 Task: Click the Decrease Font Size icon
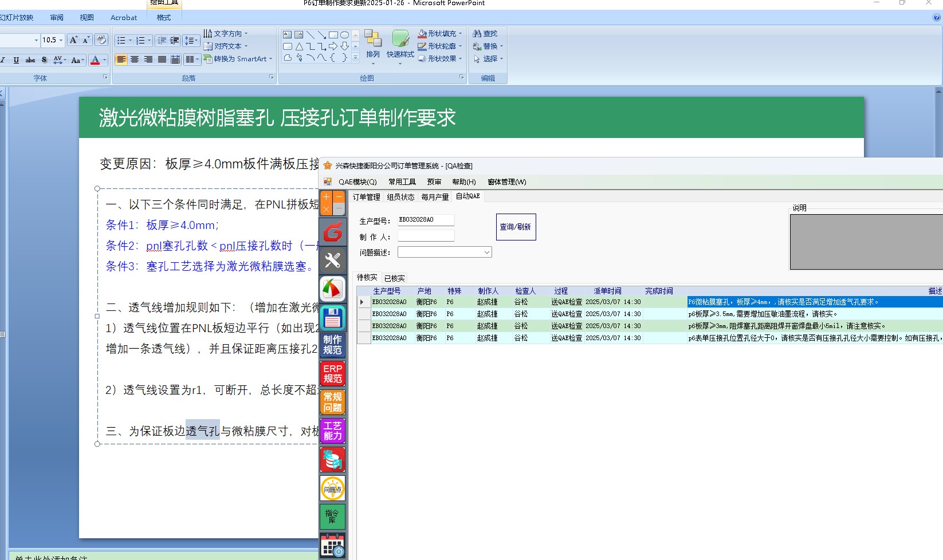(x=85, y=40)
